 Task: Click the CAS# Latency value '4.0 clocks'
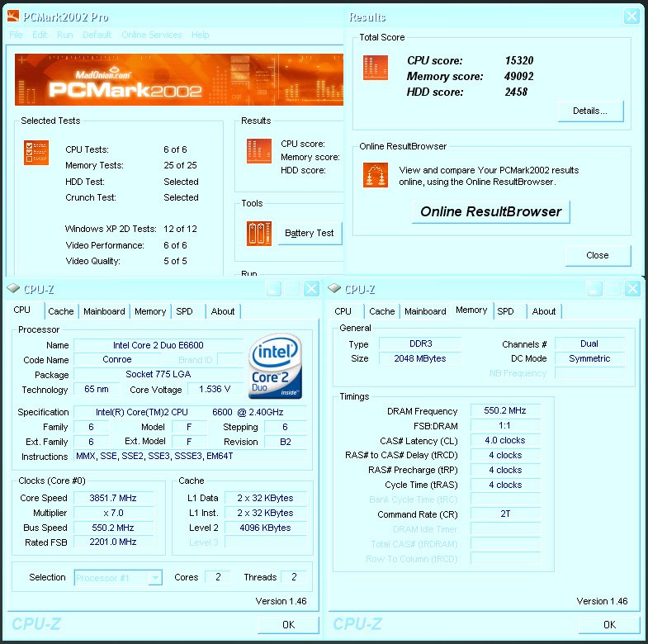pyautogui.click(x=505, y=441)
